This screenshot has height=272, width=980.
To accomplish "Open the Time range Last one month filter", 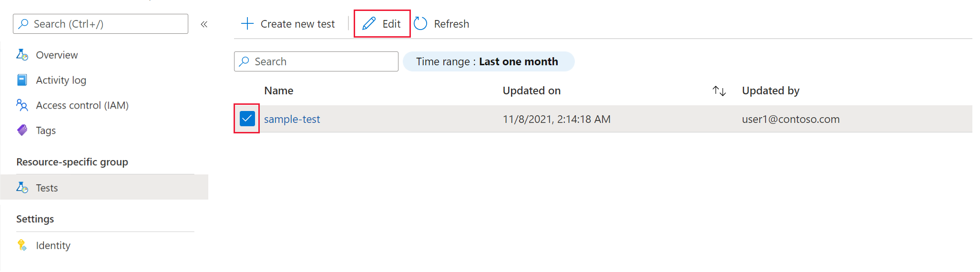I will (489, 61).
